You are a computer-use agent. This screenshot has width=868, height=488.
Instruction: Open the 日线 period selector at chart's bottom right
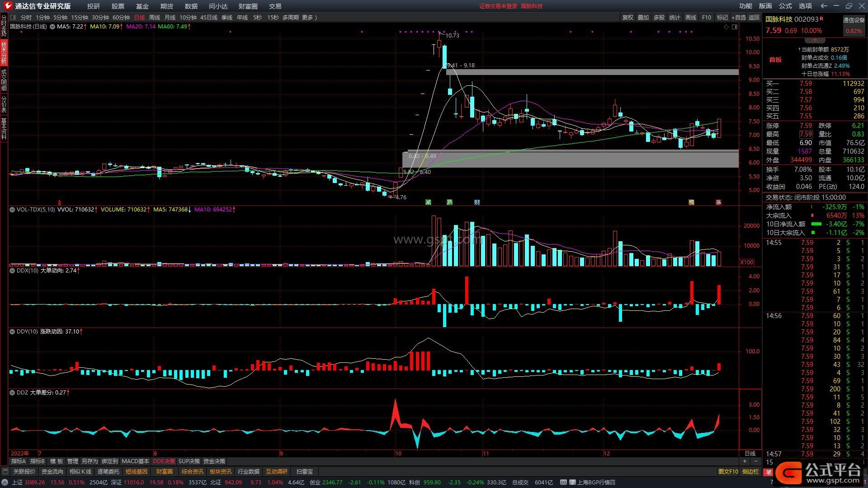click(750, 453)
